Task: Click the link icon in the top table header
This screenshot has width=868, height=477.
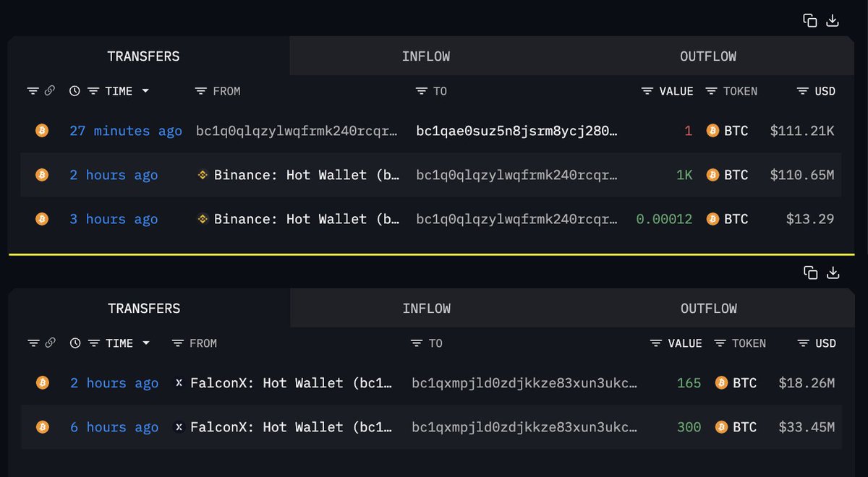Action: [x=50, y=91]
